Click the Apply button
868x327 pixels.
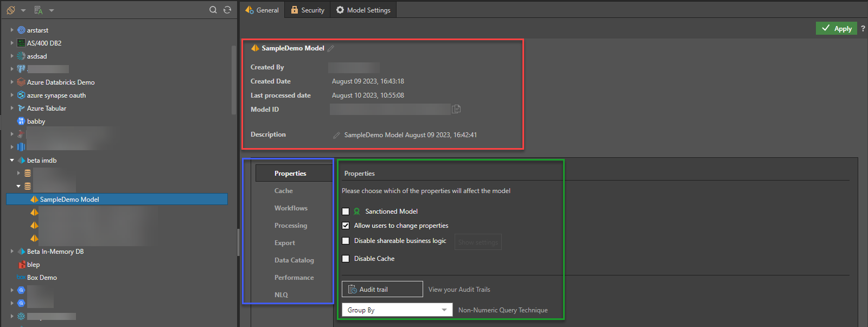(836, 28)
